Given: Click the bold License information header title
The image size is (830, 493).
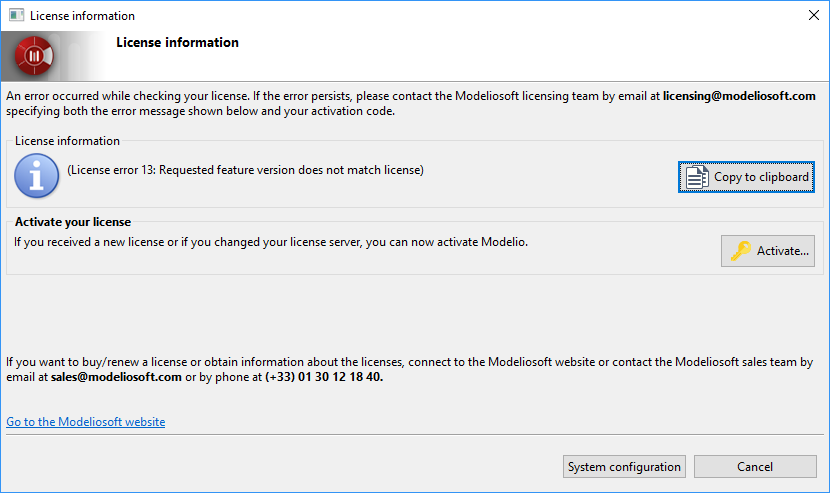Looking at the screenshot, I should point(177,42).
